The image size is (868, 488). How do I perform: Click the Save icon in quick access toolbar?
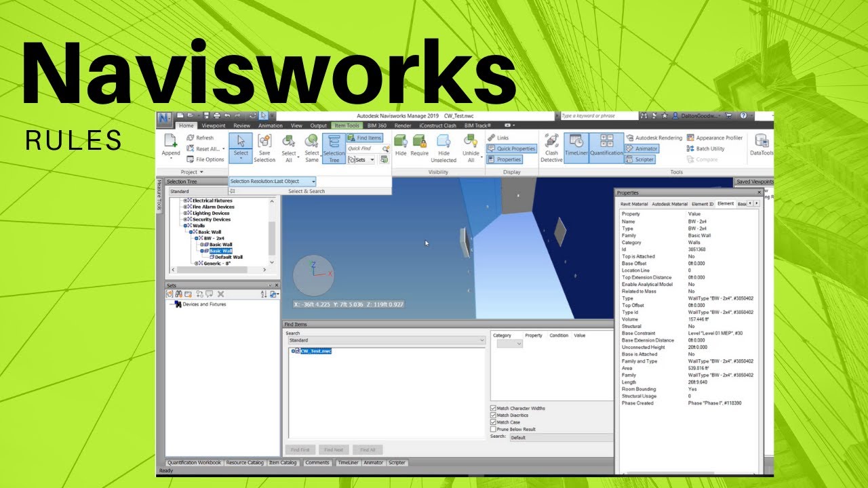[205, 116]
